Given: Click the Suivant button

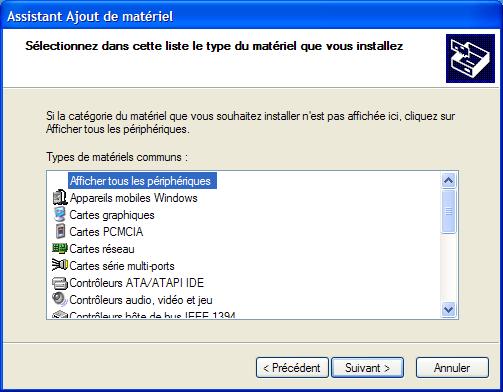Looking at the screenshot, I should coord(367,368).
